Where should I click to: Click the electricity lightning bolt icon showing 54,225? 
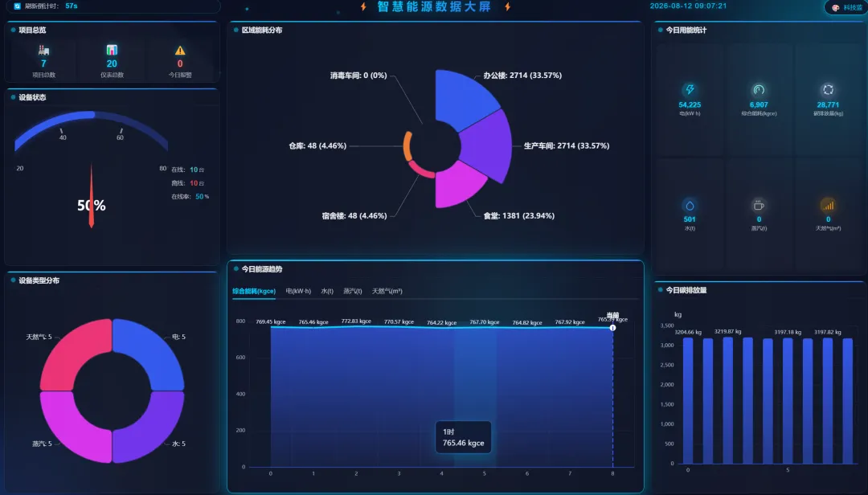coord(690,90)
